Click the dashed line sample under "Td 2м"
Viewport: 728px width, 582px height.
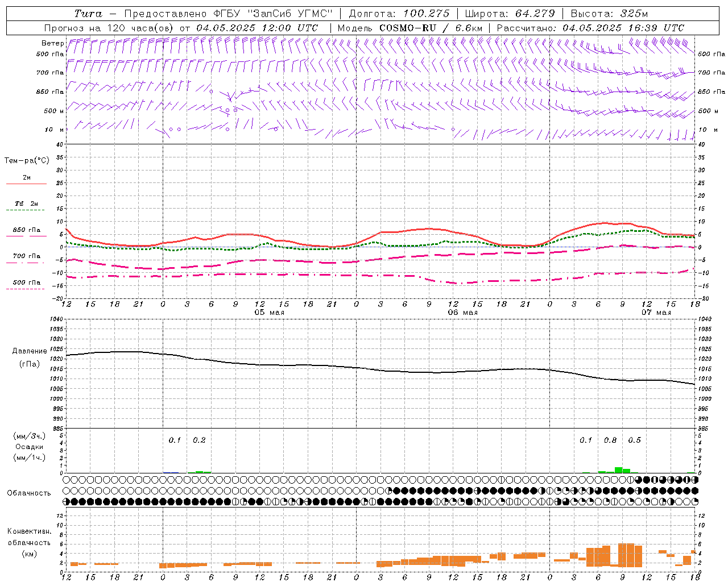(25, 210)
